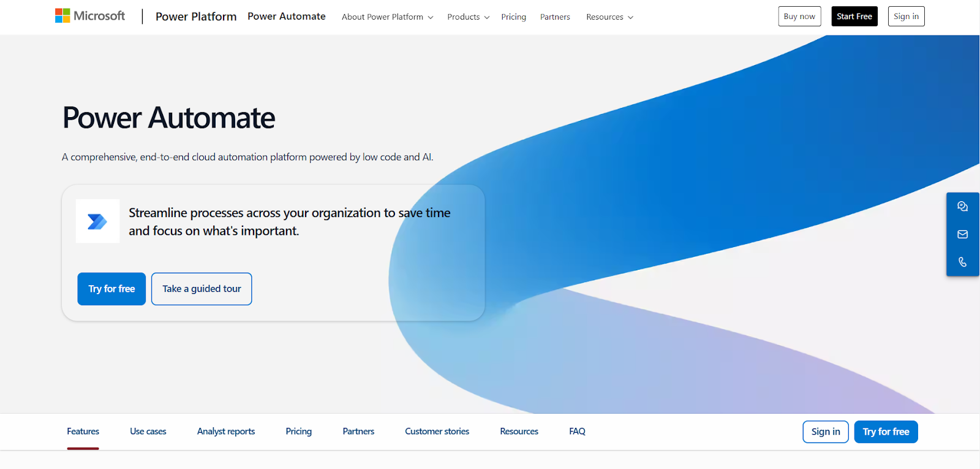
Task: Click the 'A comprehensive, end-to-end cloud automation' tagline
Action: (247, 157)
